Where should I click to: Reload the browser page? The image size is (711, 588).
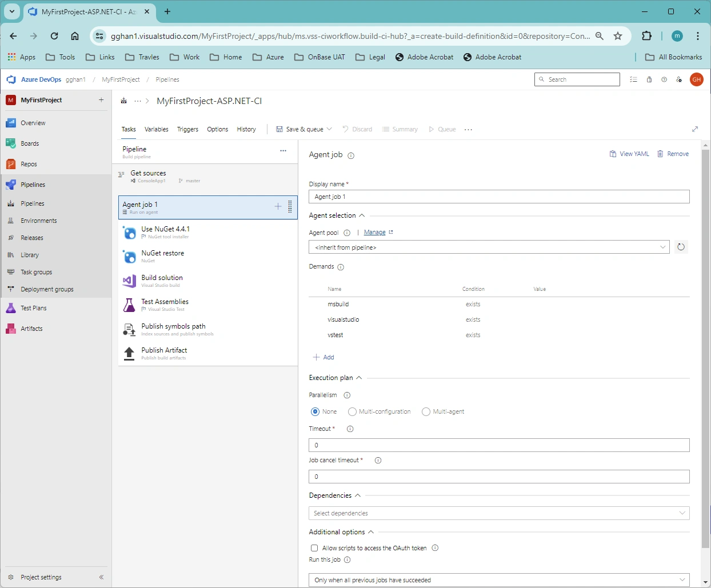pyautogui.click(x=54, y=36)
